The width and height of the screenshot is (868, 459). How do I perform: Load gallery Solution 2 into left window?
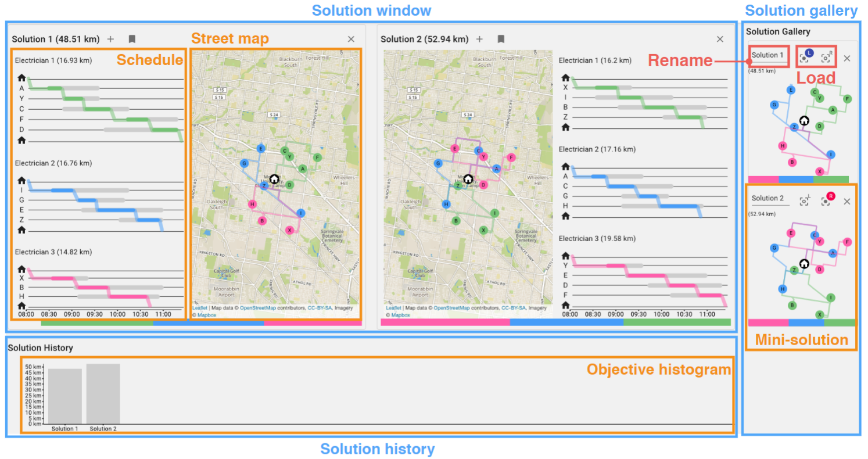pos(805,201)
